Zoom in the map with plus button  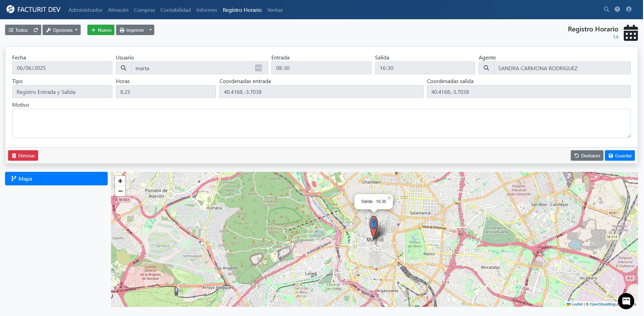pos(120,181)
